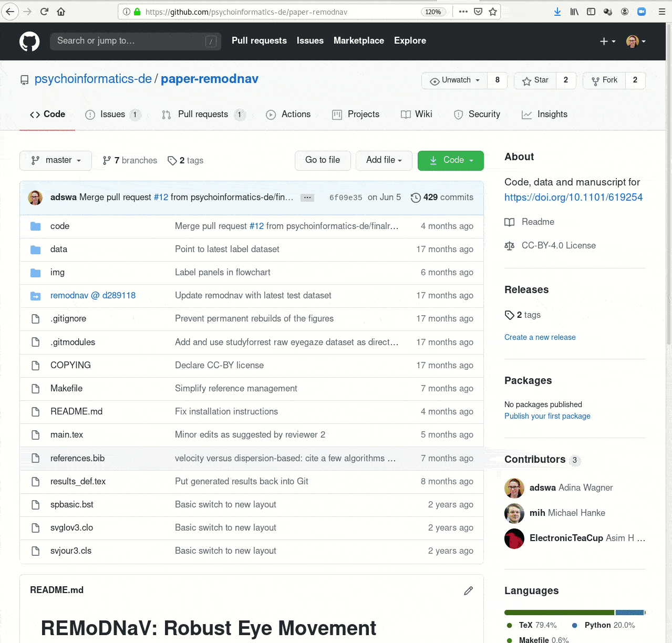Open the Add file dropdown

coord(384,160)
